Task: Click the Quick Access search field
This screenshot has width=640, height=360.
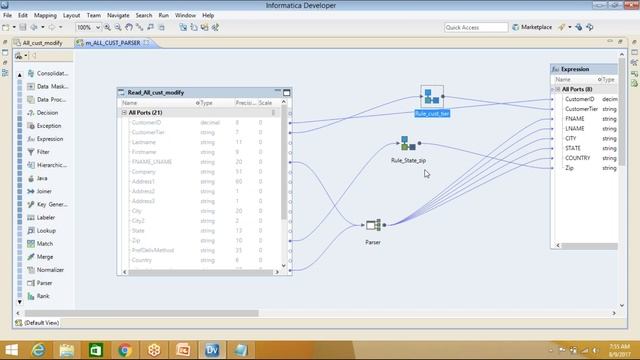Action: click(476, 27)
